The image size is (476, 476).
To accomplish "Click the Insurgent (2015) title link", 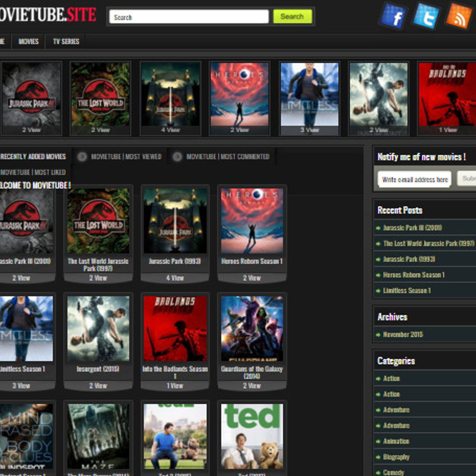I will 98,369.
